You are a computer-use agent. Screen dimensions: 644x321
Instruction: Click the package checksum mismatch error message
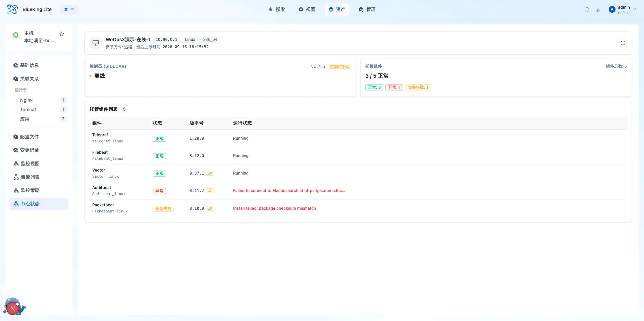[274, 208]
